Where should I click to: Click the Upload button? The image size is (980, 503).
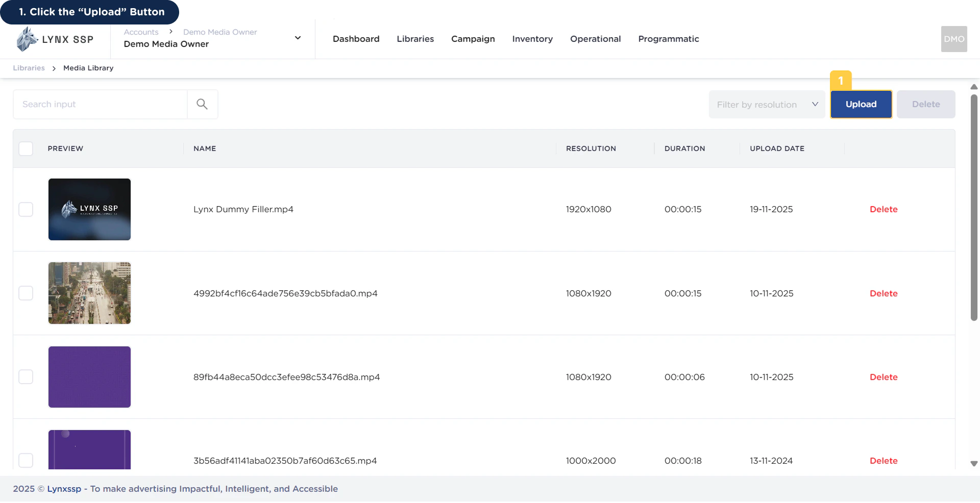click(x=861, y=104)
